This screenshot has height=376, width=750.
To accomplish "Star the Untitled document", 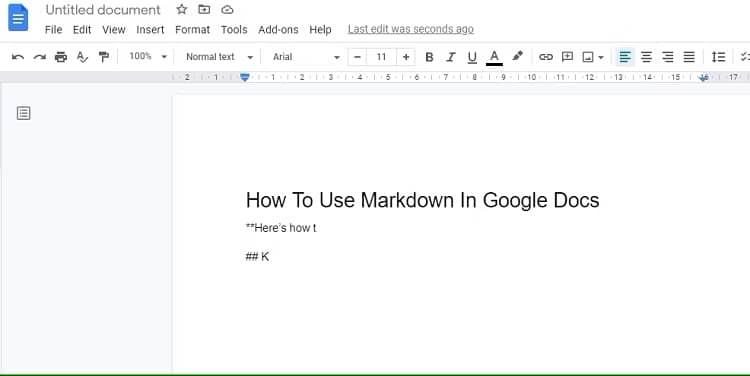I will (x=182, y=9).
